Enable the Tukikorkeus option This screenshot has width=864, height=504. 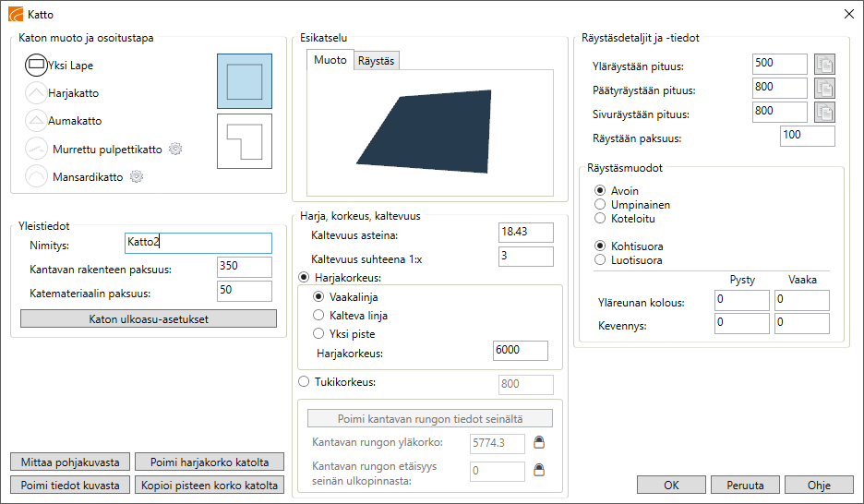[x=305, y=383]
